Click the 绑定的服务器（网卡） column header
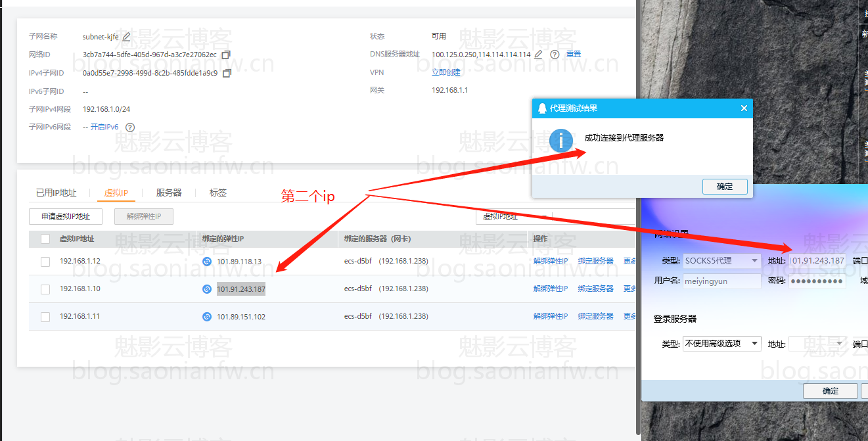868x441 pixels. pyautogui.click(x=378, y=239)
